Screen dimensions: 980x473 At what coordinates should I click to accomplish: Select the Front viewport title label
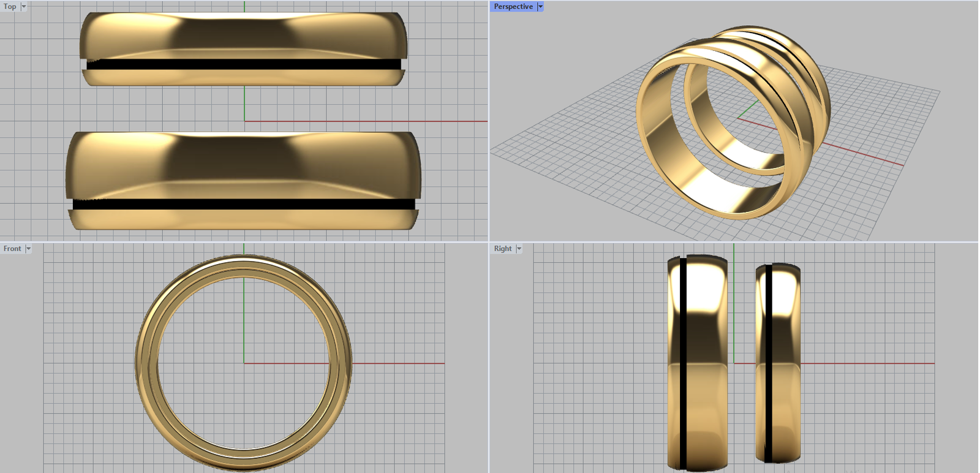(x=12, y=249)
